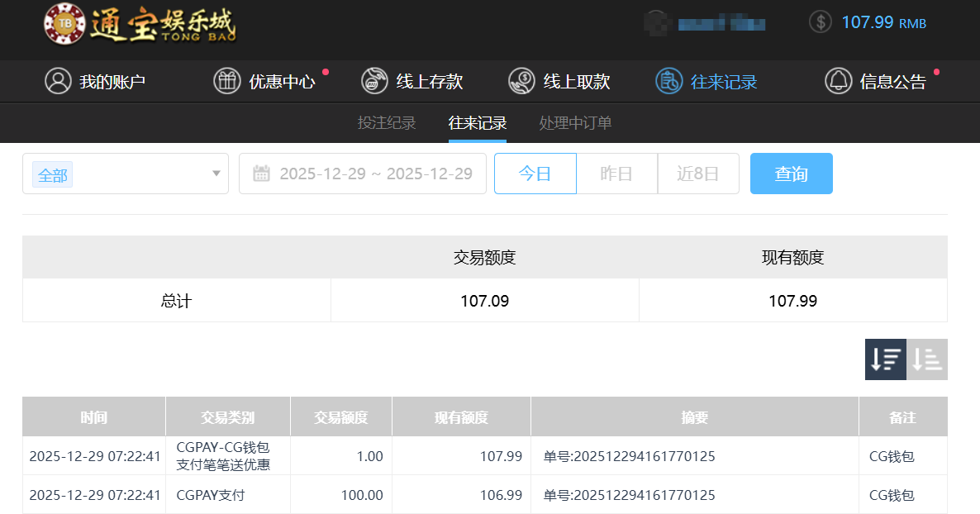980x514 pixels.
Task: Select the 昨日 date filter
Action: [x=616, y=174]
